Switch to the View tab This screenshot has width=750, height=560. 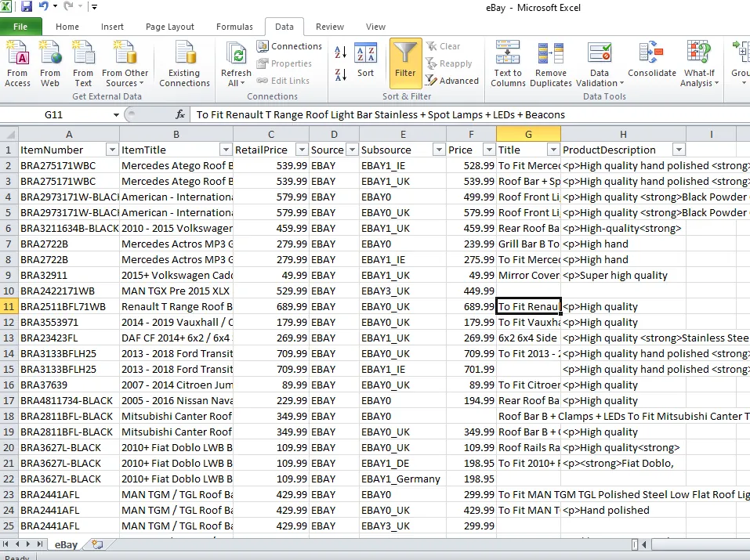(375, 27)
